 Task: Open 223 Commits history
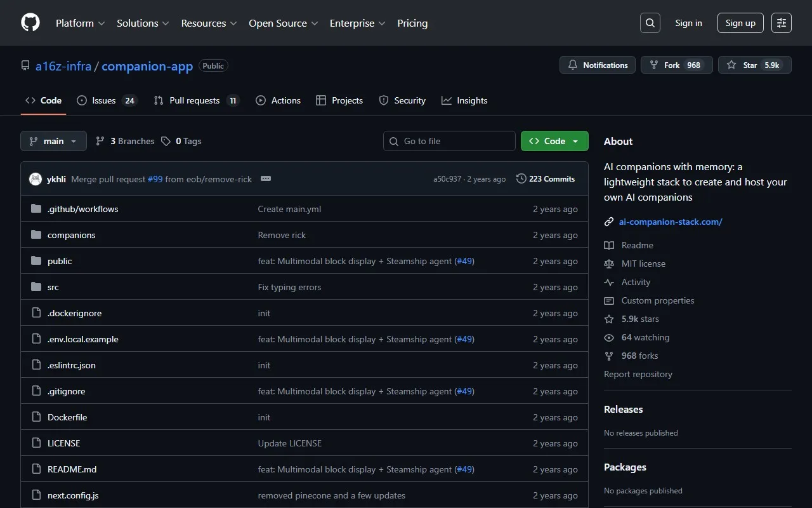coord(546,179)
